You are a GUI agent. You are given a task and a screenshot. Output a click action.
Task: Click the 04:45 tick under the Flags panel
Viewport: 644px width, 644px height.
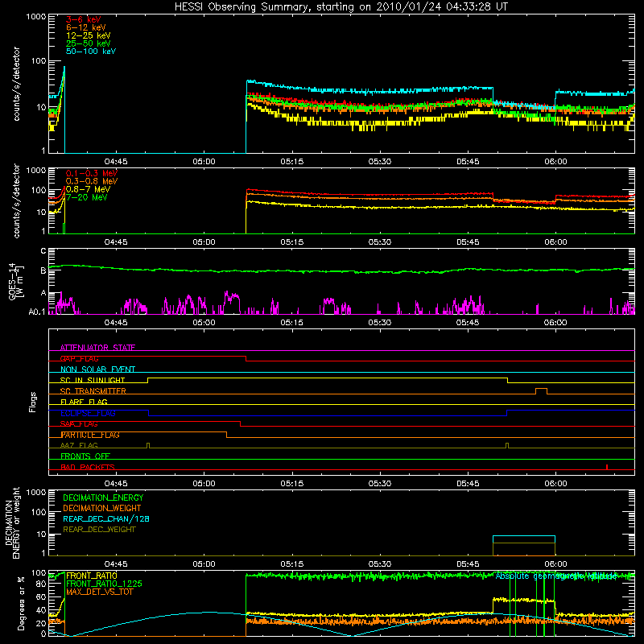116,484
